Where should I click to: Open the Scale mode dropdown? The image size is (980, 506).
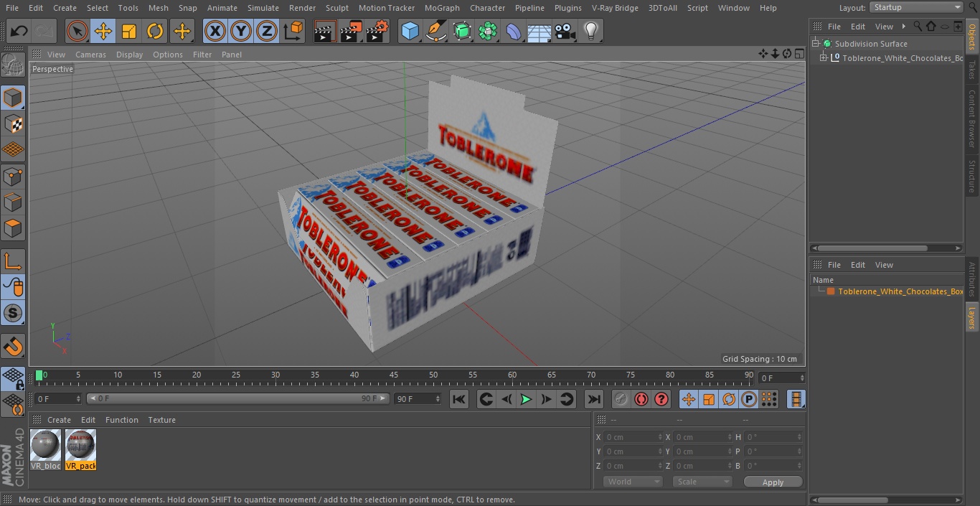point(702,482)
